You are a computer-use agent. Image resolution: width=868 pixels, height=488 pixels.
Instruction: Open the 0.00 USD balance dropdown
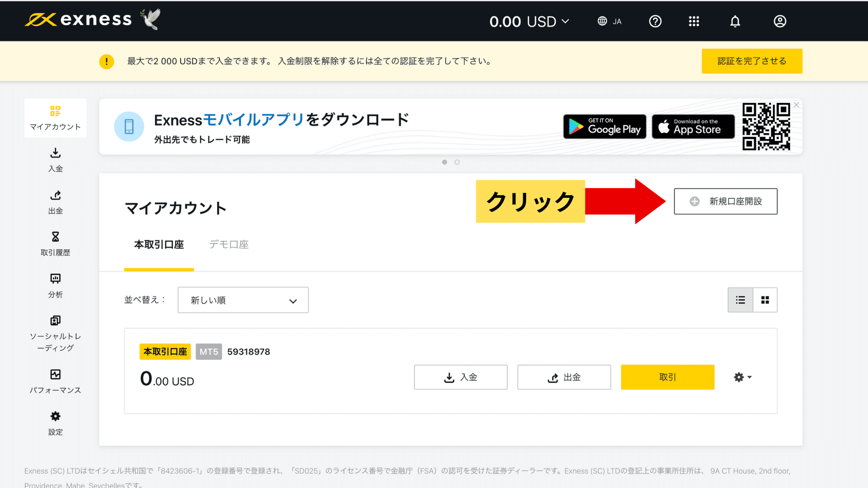tap(529, 21)
